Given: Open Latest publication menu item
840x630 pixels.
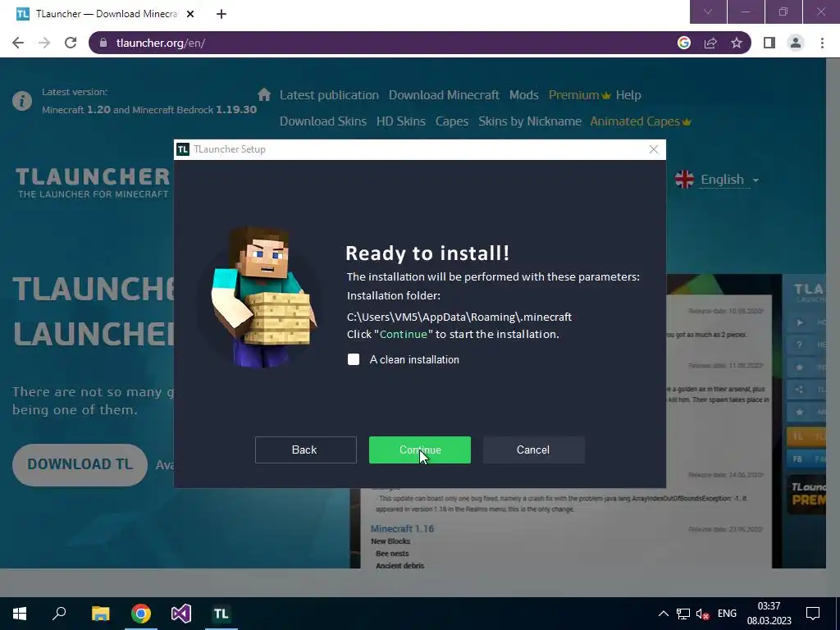Looking at the screenshot, I should pyautogui.click(x=329, y=95).
